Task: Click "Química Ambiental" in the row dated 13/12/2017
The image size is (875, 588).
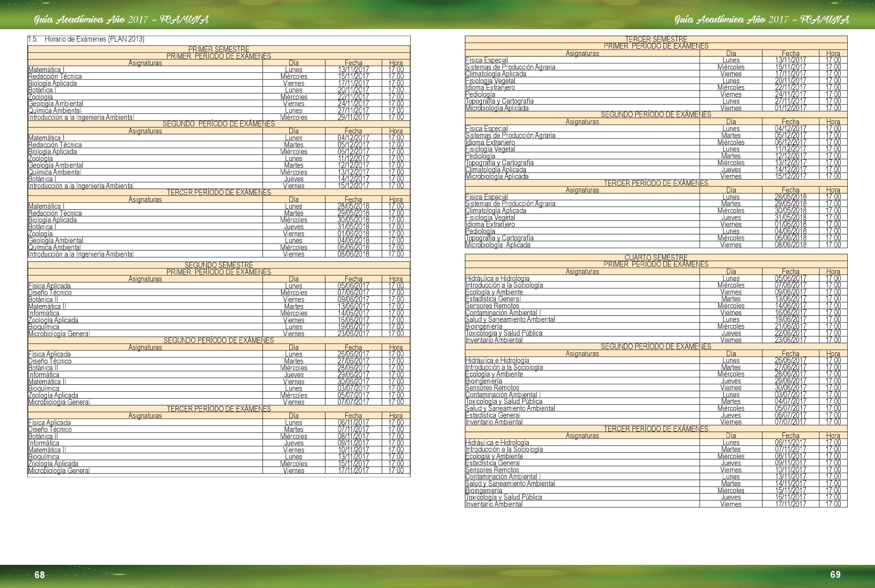Action: click(54, 172)
